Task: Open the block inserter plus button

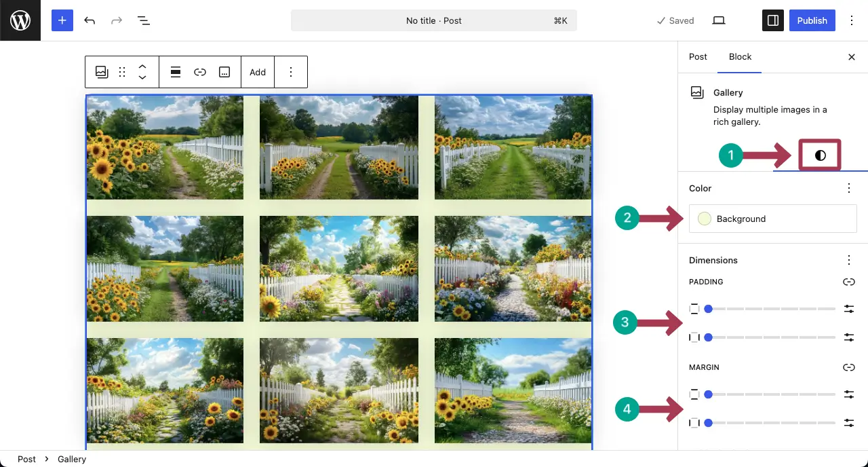Action: point(62,20)
